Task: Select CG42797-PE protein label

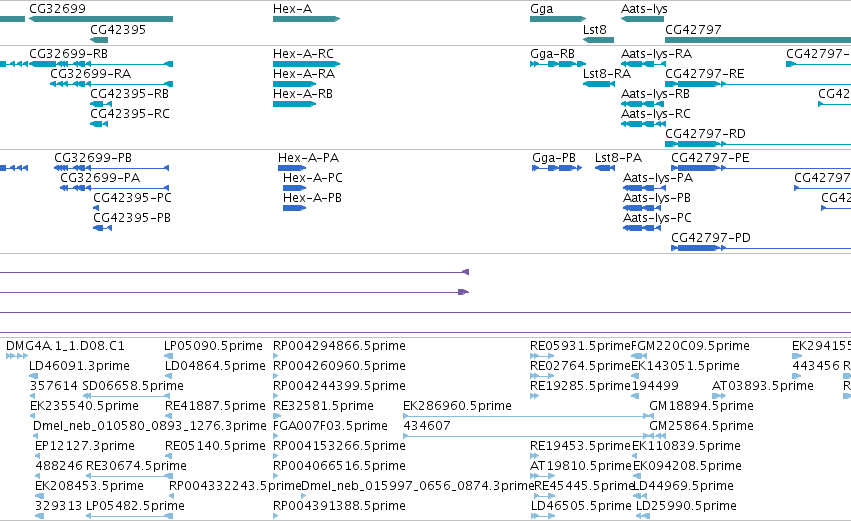Action: coord(710,158)
